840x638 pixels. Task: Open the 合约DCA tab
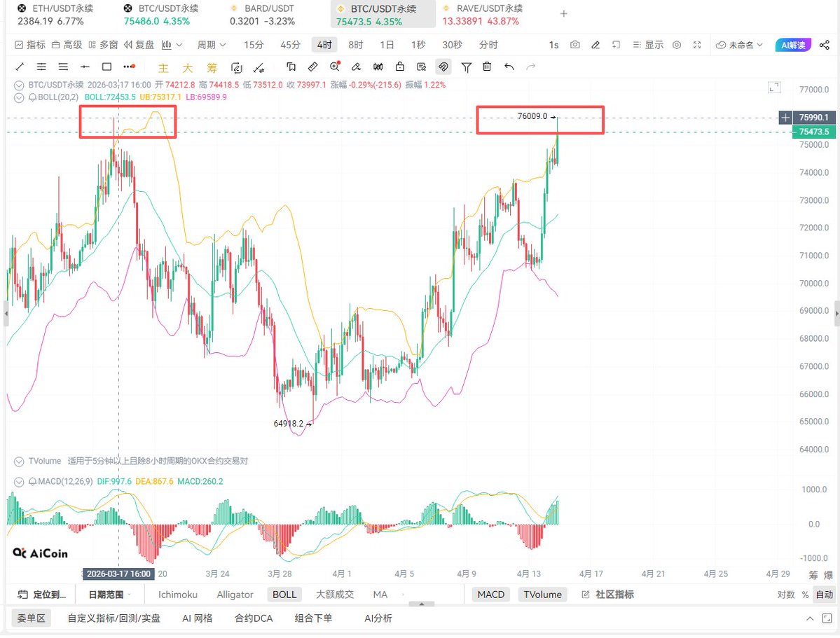254,618
